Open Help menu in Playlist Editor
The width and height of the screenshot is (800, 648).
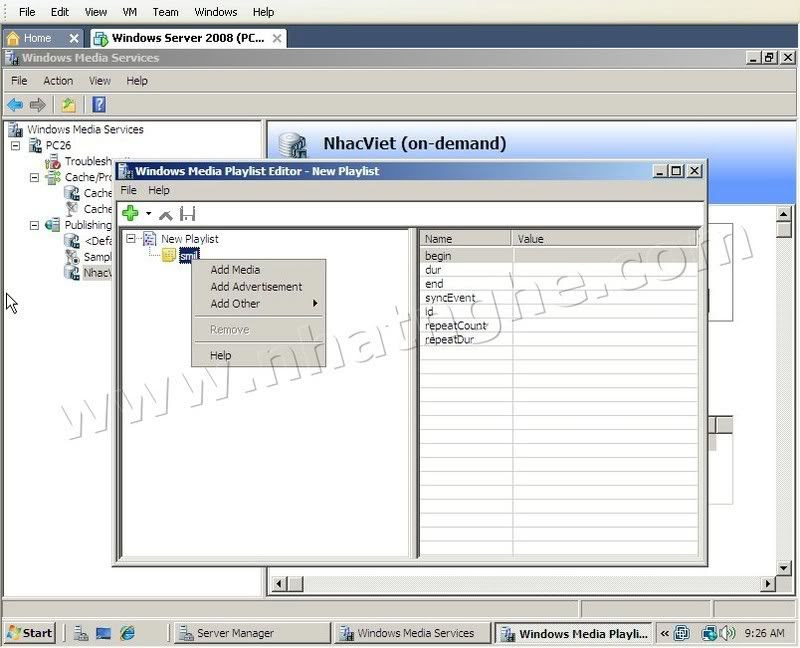[x=159, y=190]
